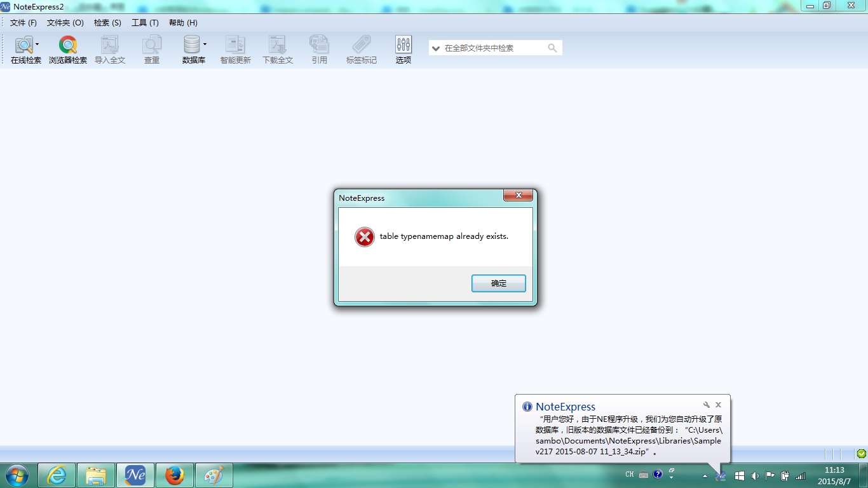Click the Show Desktop strip
Viewport: 868px width, 488px height.
pyautogui.click(x=863, y=475)
